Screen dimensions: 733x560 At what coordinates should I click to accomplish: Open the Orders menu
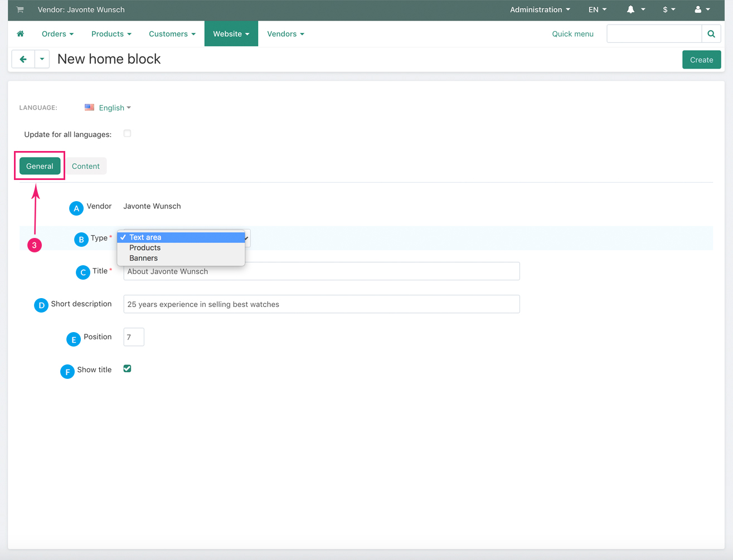[57, 34]
